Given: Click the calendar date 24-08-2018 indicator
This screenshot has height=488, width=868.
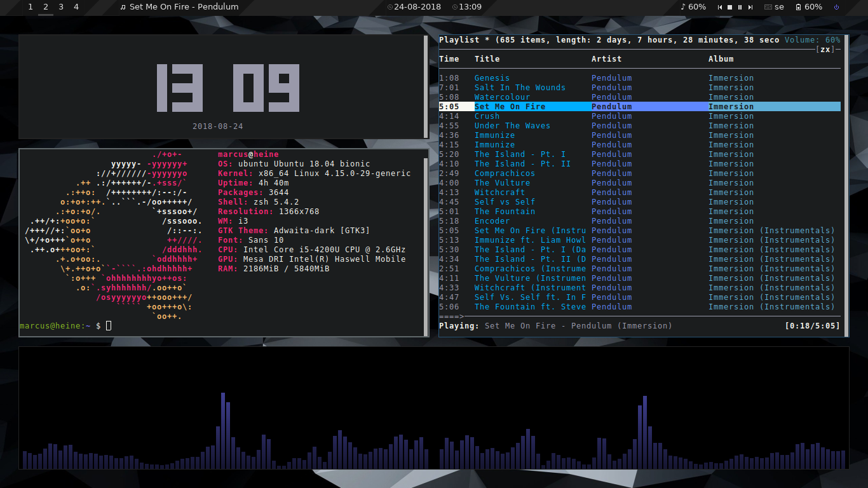Looking at the screenshot, I should click(x=414, y=7).
